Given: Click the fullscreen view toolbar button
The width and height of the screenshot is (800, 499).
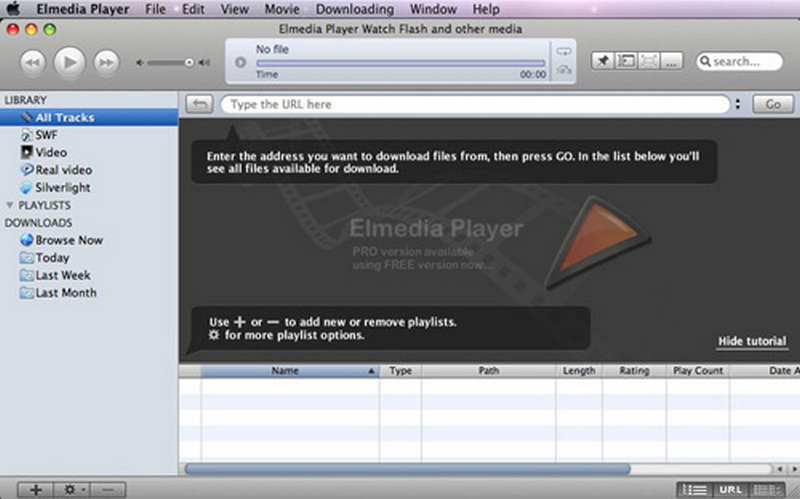Looking at the screenshot, I should coord(649,61).
